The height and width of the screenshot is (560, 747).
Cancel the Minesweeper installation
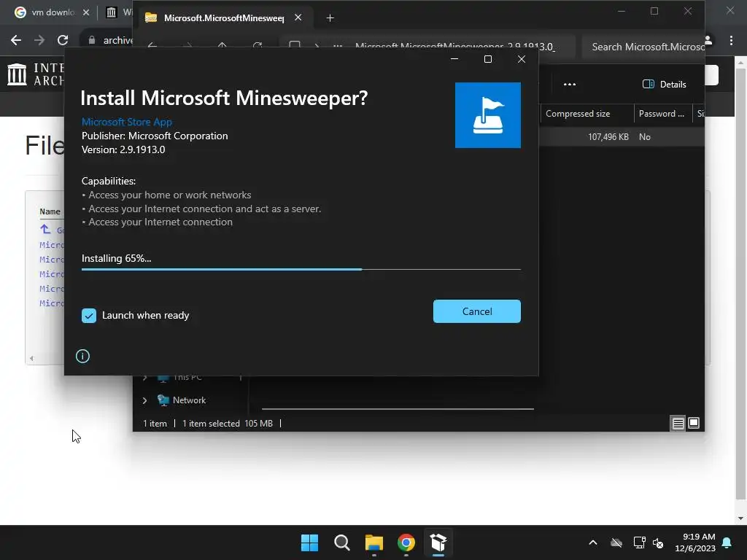click(476, 311)
